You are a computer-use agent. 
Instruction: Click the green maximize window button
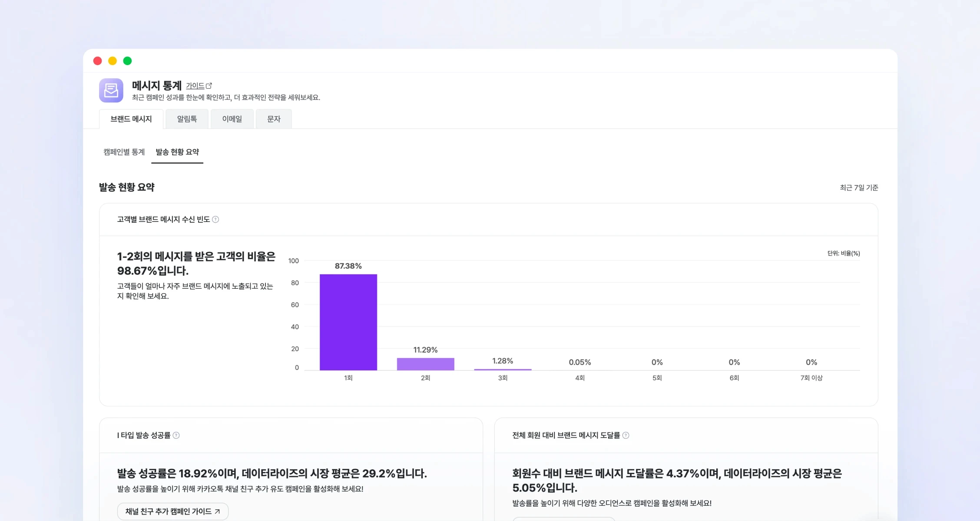[127, 61]
